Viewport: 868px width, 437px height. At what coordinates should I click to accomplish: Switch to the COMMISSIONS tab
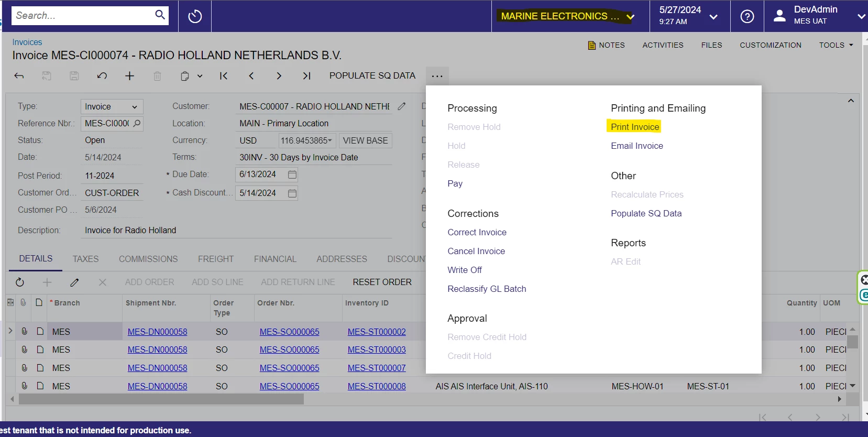point(148,259)
